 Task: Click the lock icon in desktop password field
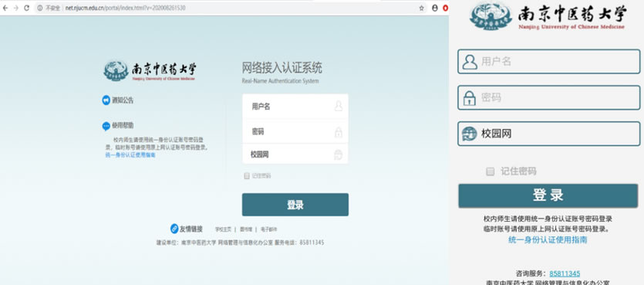tap(338, 131)
